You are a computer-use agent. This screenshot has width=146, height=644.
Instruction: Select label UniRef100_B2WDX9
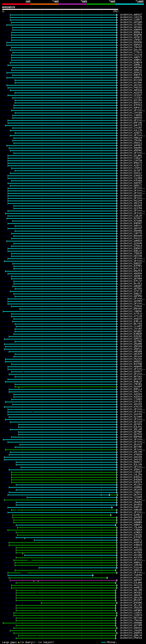click(131, 63)
